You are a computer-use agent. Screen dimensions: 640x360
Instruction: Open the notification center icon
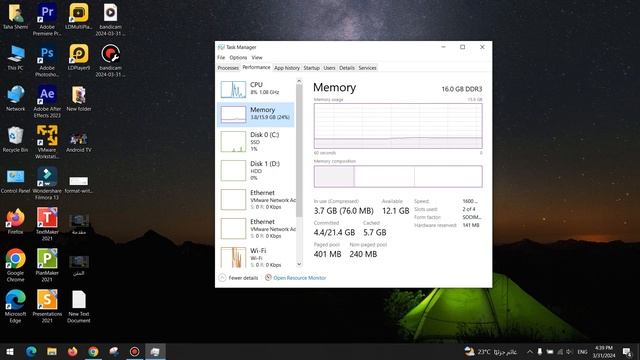pyautogui.click(x=627, y=351)
